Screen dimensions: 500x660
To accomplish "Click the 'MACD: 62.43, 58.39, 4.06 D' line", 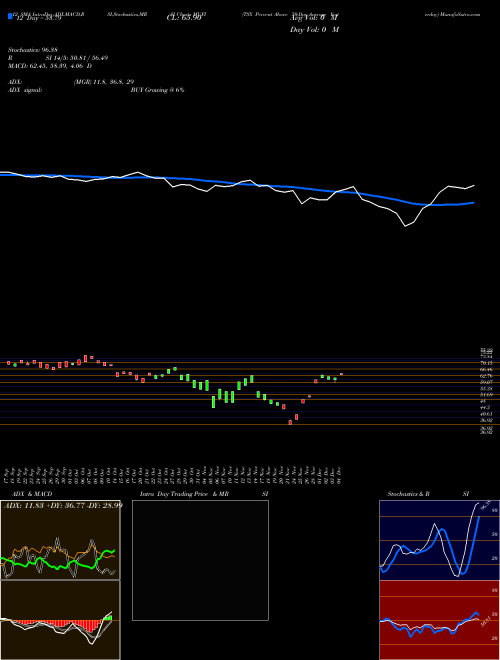I will tap(50, 66).
